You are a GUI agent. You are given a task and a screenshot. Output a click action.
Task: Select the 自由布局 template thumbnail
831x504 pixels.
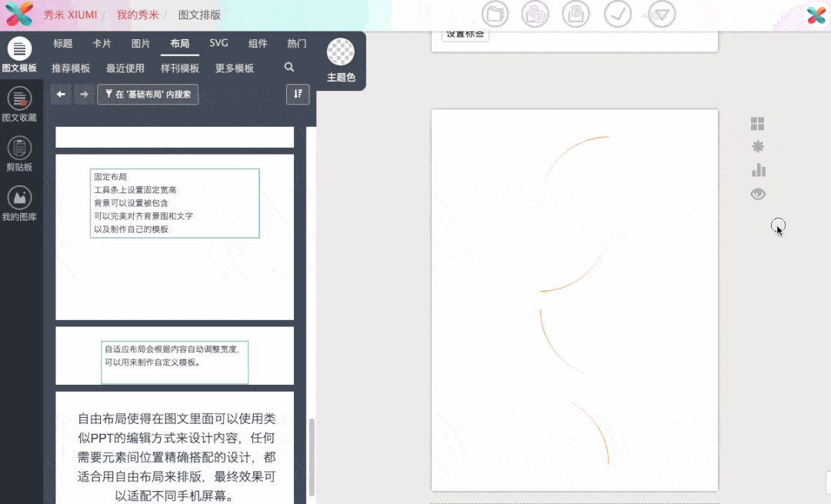[175, 448]
